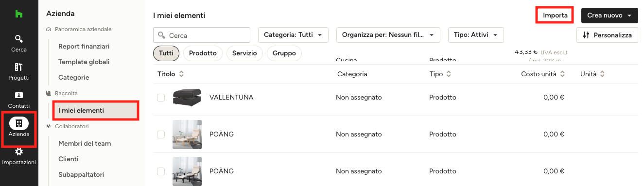
Task: Click the Importa button
Action: pyautogui.click(x=555, y=15)
